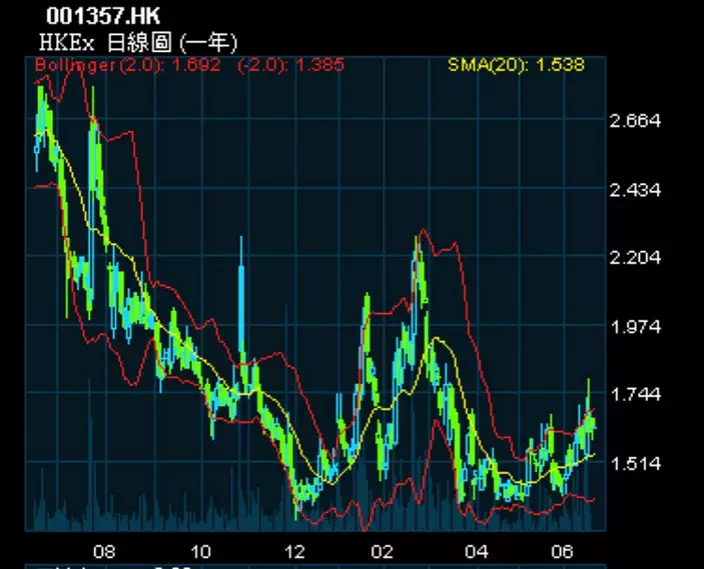Click the 08 month marker on time axis
This screenshot has height=569, width=704.
pyautogui.click(x=104, y=551)
